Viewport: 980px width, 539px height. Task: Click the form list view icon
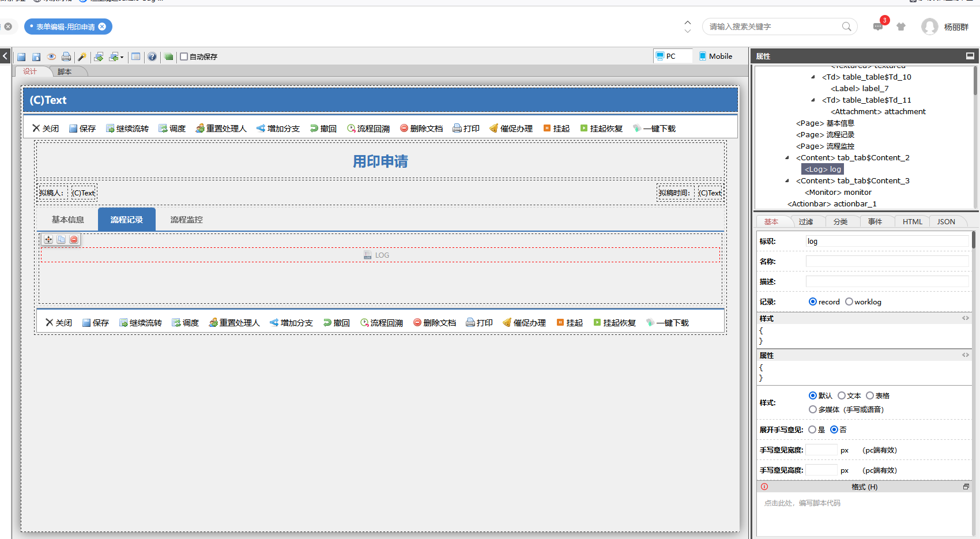pyautogui.click(x=136, y=56)
